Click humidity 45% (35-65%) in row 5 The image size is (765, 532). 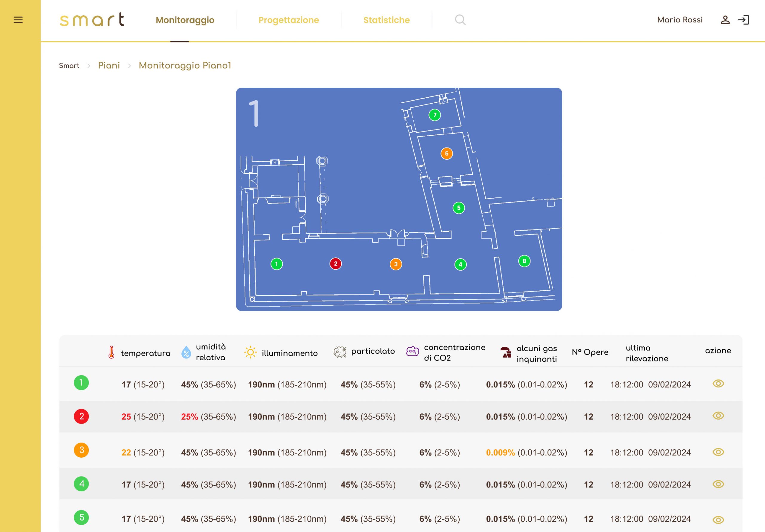pyautogui.click(x=209, y=519)
